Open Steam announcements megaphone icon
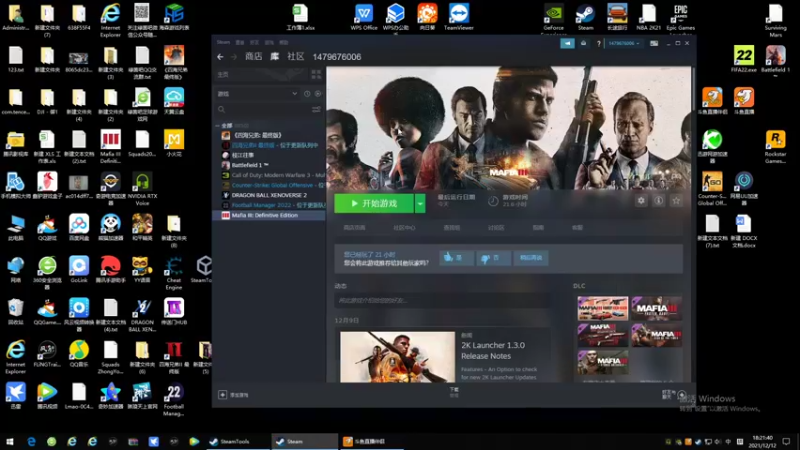 567,43
